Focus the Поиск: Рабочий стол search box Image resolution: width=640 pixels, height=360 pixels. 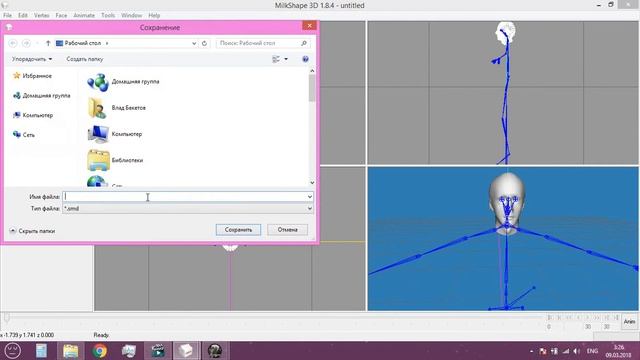coord(259,43)
